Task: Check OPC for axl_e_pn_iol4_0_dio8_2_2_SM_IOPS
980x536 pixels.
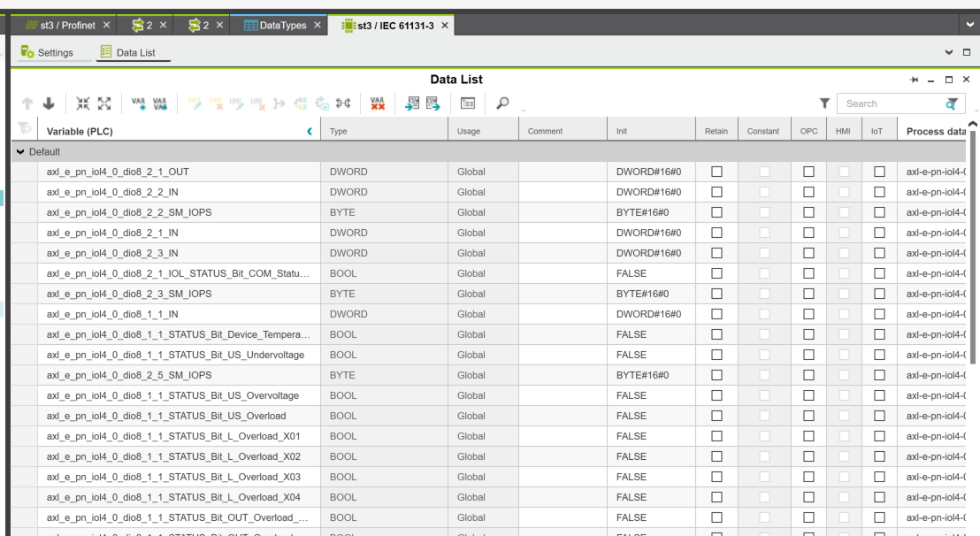Action: (x=808, y=212)
